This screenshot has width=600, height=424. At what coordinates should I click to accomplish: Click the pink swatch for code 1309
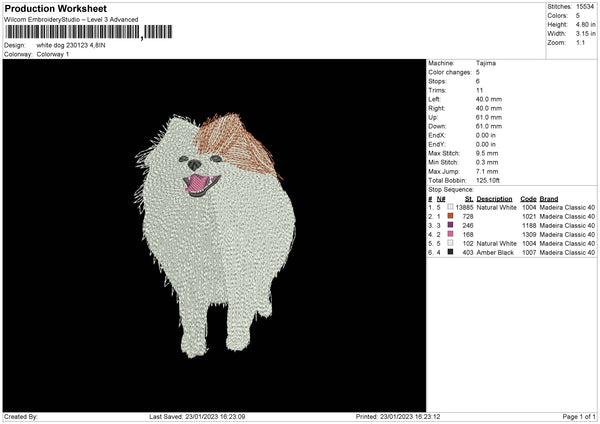tap(450, 234)
